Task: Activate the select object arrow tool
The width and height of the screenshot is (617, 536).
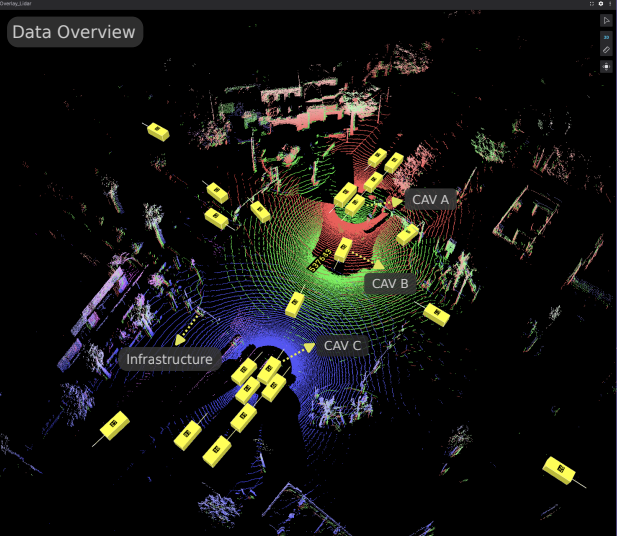Action: [x=606, y=19]
